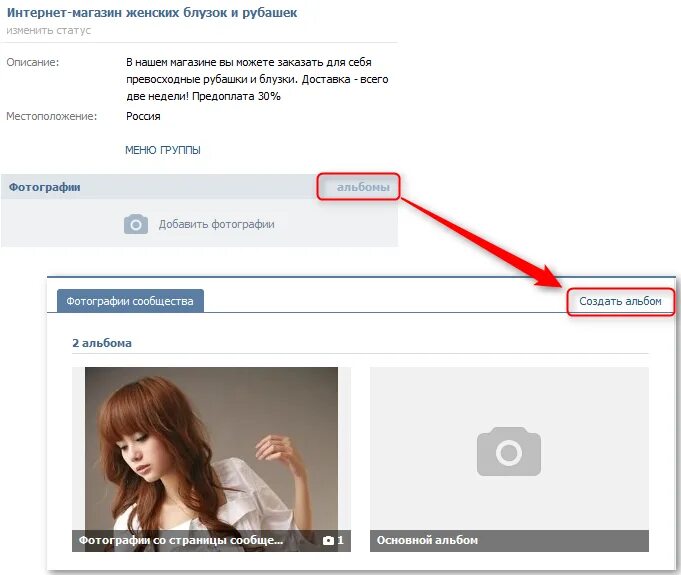681x575 pixels.
Task: Click the Местоположение: label
Action: [52, 116]
